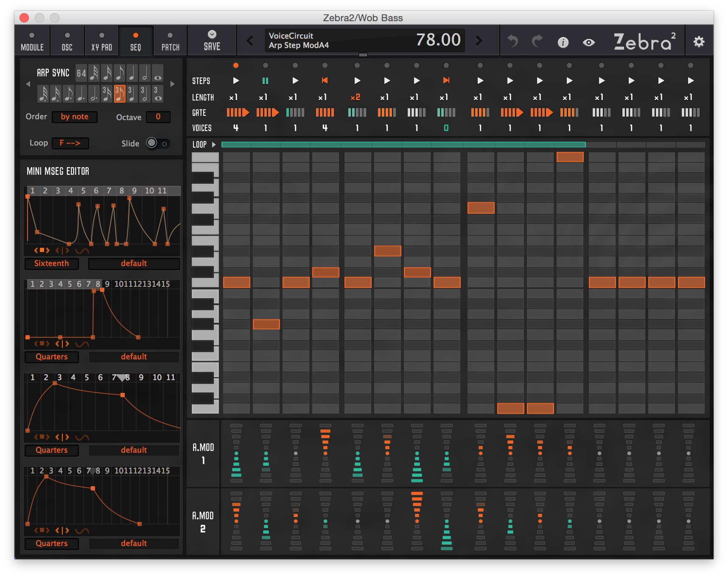Open the Octave value selector
Screen dimensions: 728x577
[x=158, y=117]
